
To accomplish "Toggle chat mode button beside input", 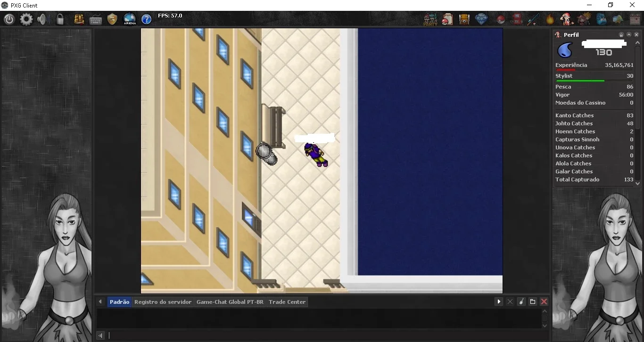I will coord(100,335).
